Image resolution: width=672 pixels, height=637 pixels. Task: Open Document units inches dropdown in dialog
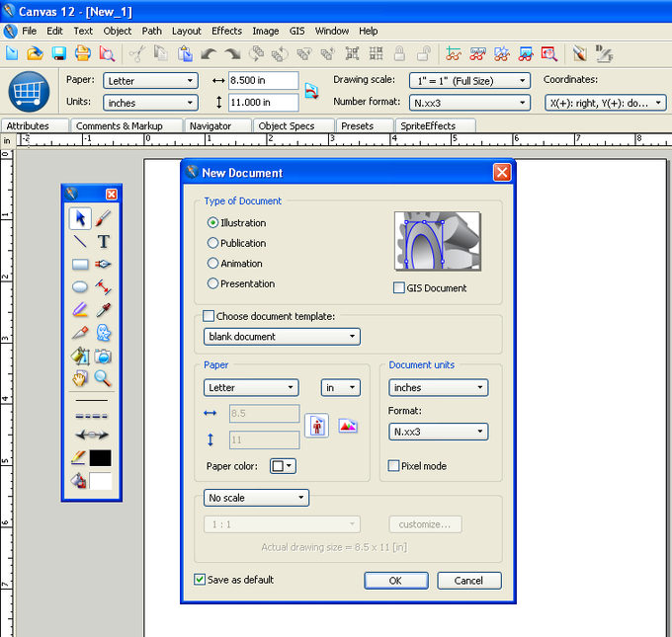439,388
